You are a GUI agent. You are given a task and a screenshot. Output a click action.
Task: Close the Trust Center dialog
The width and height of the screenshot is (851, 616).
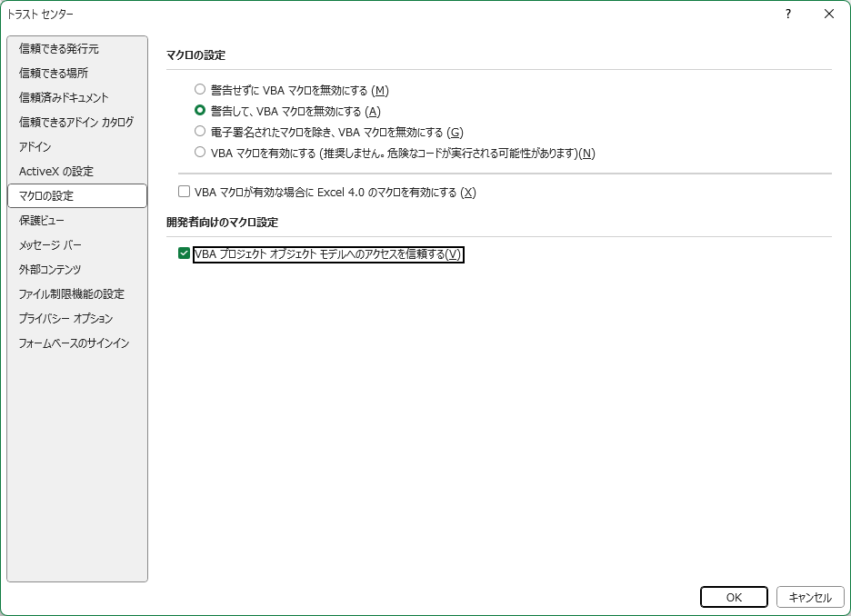[828, 14]
